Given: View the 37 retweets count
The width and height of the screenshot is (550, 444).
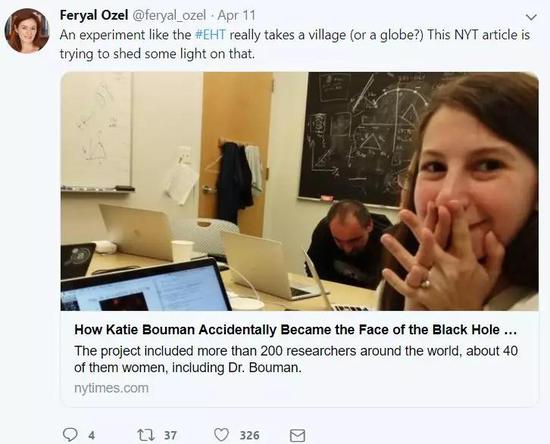Looking at the screenshot, I should pyautogui.click(x=170, y=435).
